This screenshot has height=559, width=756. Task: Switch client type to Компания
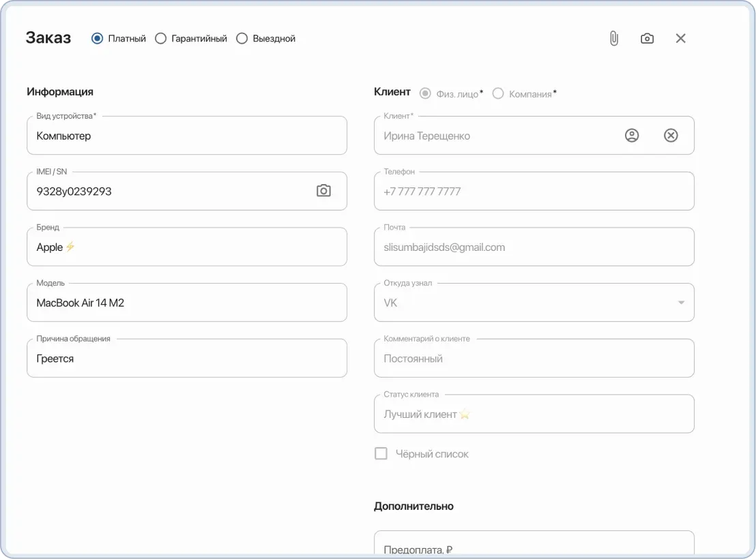498,93
